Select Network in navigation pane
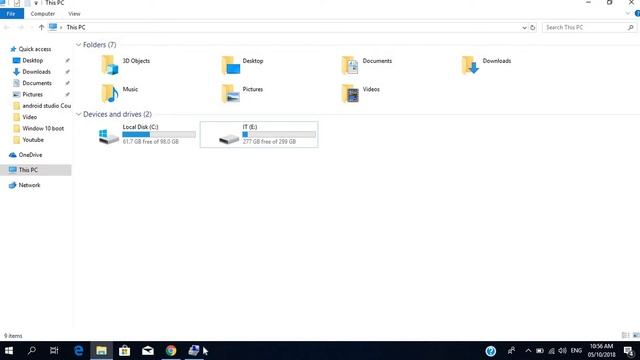 click(x=29, y=185)
